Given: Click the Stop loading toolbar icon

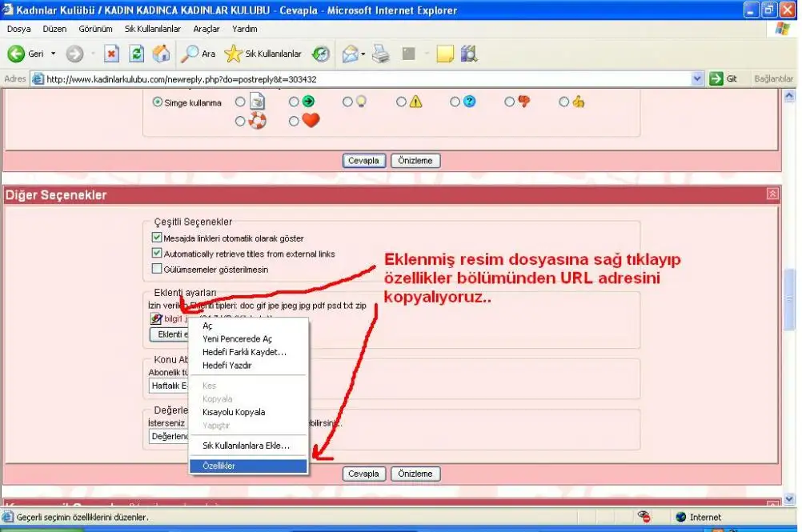Looking at the screenshot, I should click(x=112, y=54).
